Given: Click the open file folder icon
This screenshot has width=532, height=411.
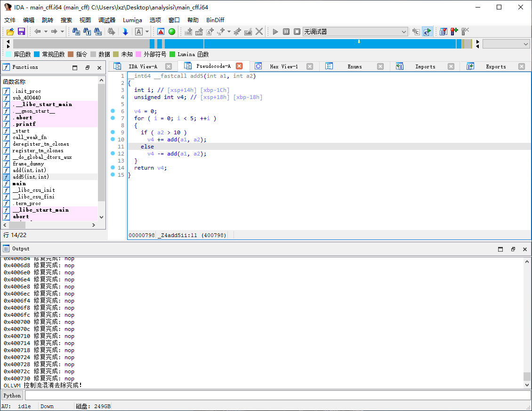Looking at the screenshot, I should click(10, 32).
